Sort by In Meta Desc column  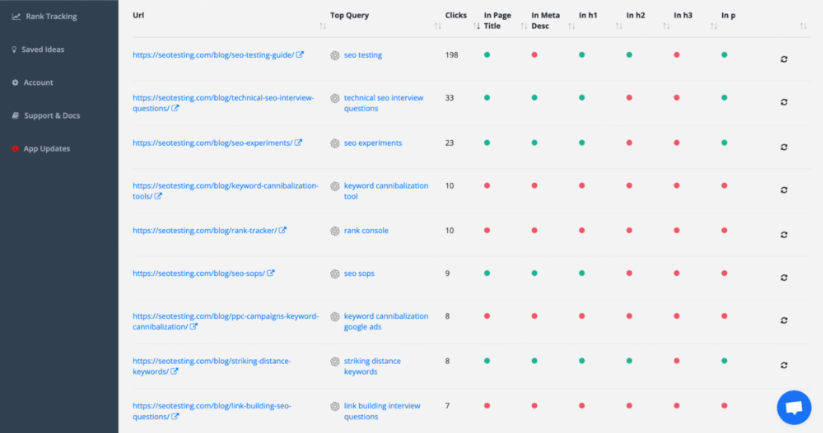571,26
